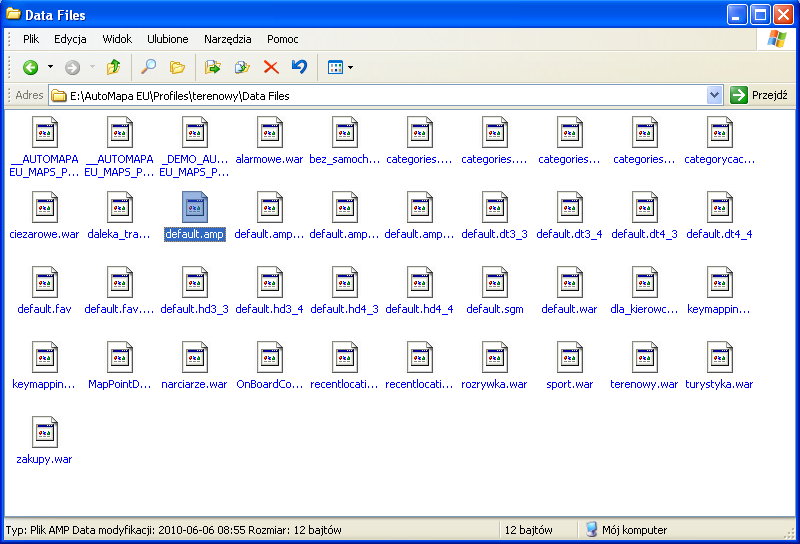Undo last action in toolbar
Viewport: 800px width, 544px height.
click(x=299, y=67)
